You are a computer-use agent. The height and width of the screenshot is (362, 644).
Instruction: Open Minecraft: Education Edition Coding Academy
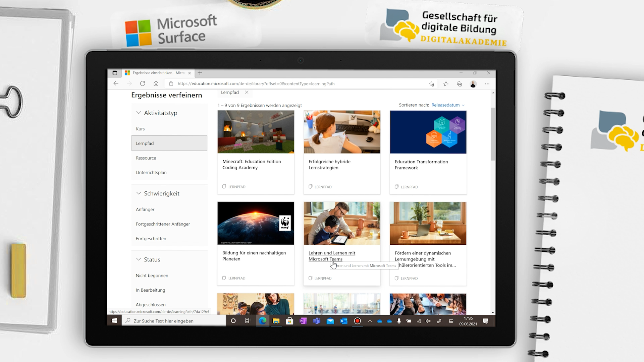pos(252,165)
